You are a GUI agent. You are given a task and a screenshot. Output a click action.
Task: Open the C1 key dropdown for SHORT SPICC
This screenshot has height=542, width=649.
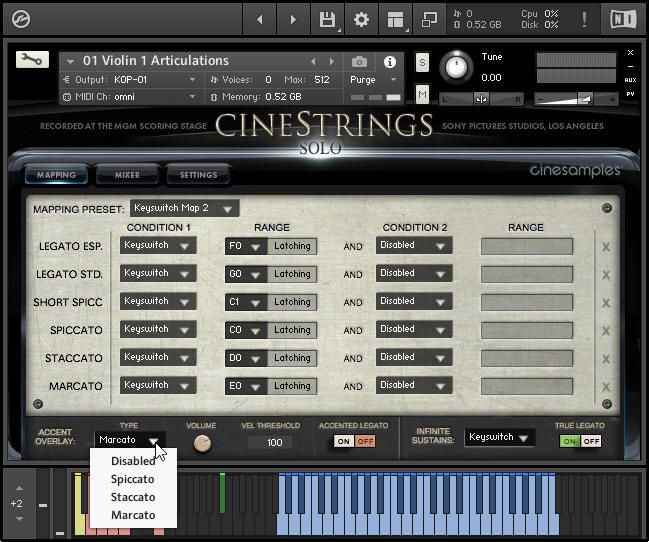(246, 302)
